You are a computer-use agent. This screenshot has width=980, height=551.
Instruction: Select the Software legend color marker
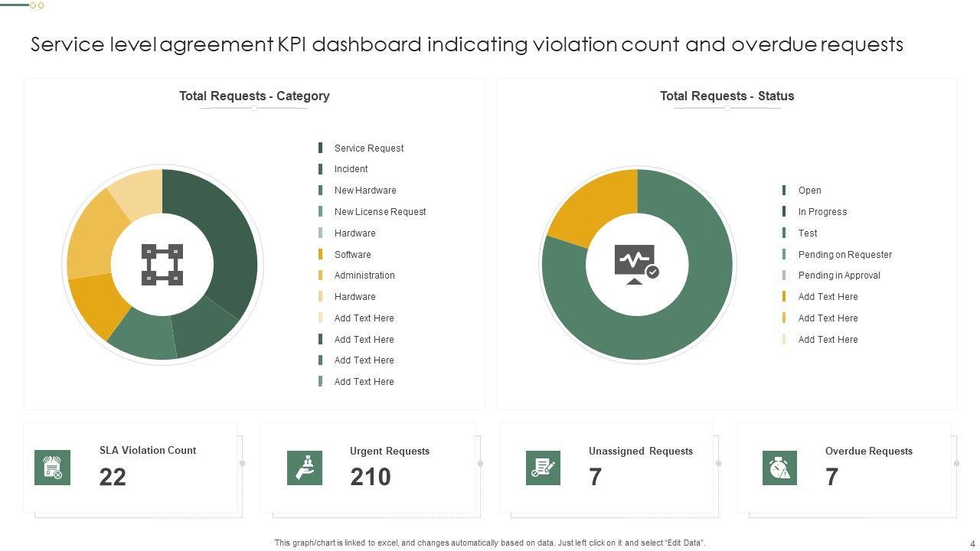pos(321,254)
